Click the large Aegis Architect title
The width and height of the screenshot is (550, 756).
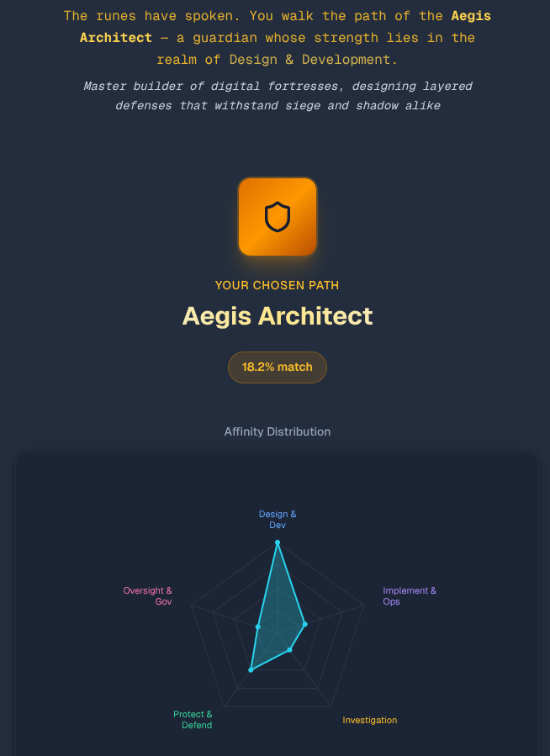pyautogui.click(x=277, y=316)
